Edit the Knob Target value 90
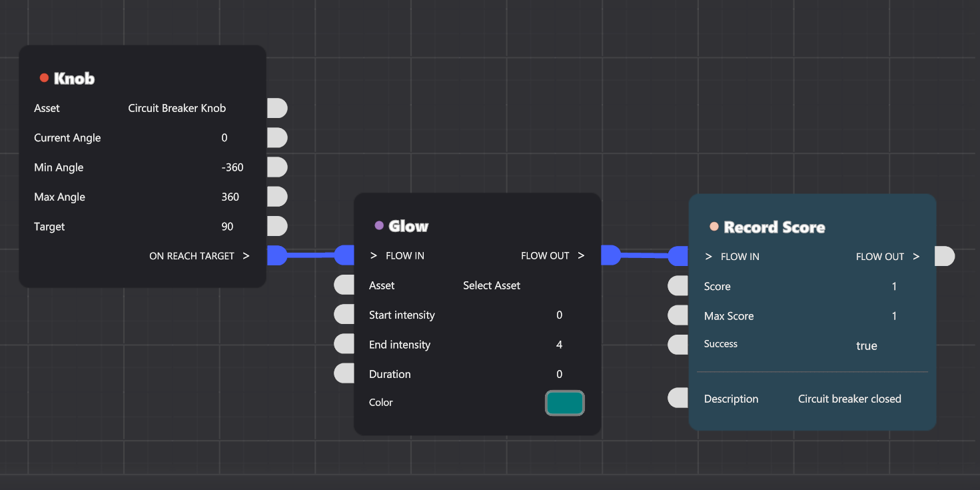This screenshot has width=980, height=490. [227, 227]
